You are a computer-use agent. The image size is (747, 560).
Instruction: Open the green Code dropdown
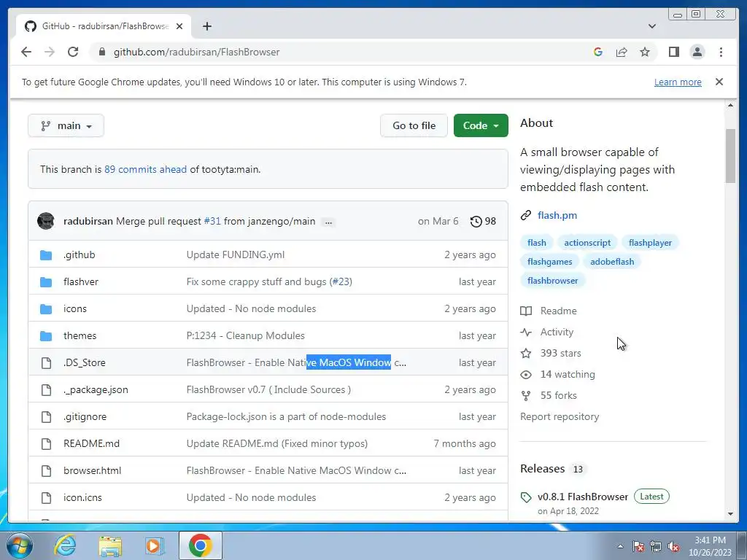coord(481,125)
